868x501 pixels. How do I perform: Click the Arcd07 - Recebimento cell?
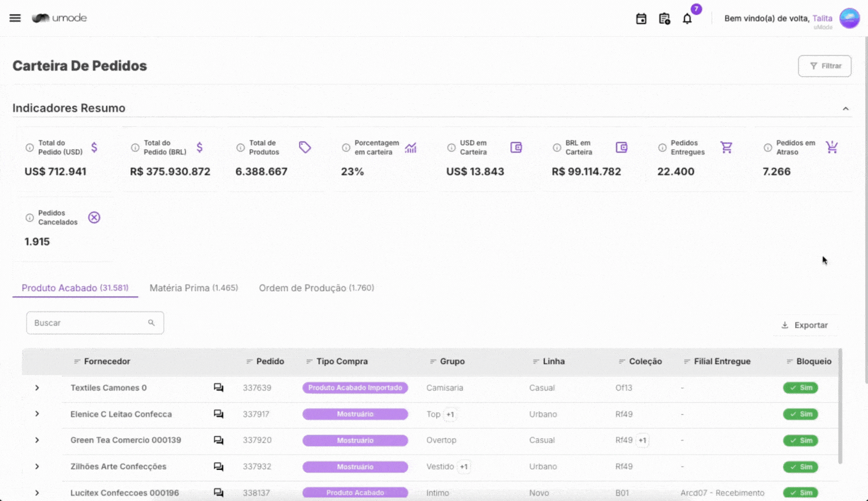[x=722, y=493]
